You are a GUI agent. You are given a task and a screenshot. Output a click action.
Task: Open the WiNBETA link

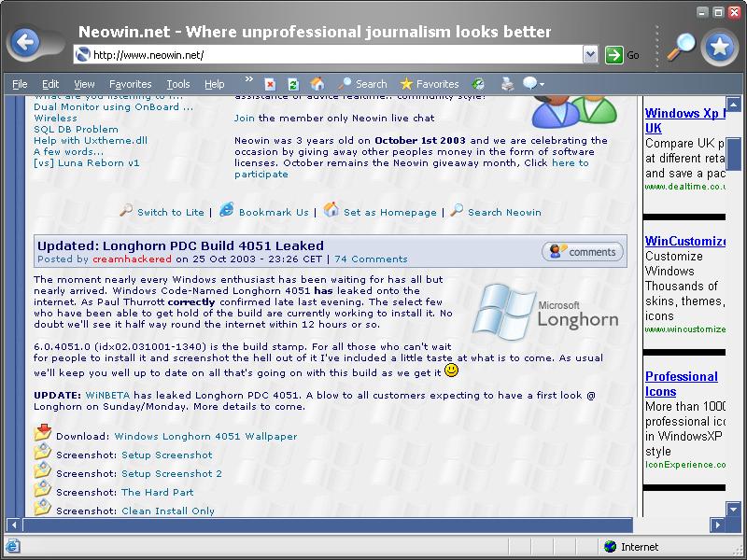[x=107, y=395]
